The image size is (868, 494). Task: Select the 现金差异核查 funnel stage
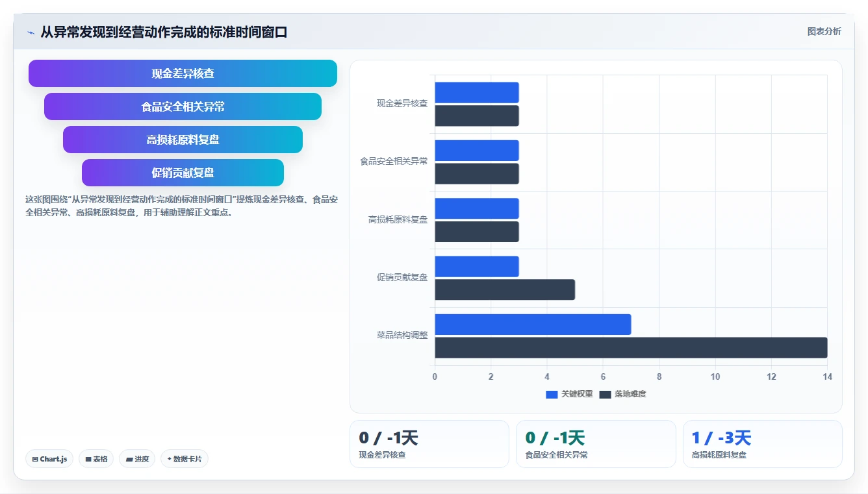[183, 73]
